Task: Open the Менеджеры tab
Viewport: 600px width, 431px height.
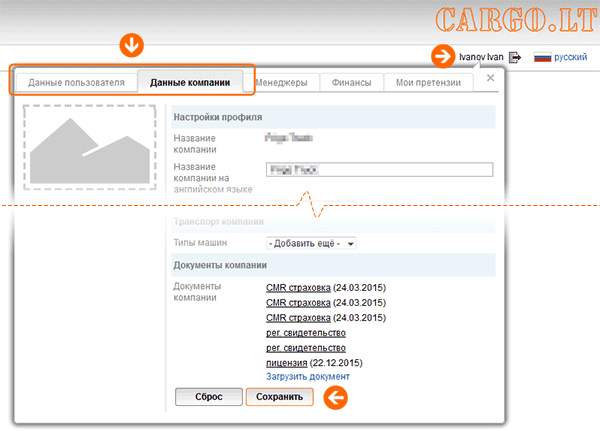Action: click(x=287, y=82)
